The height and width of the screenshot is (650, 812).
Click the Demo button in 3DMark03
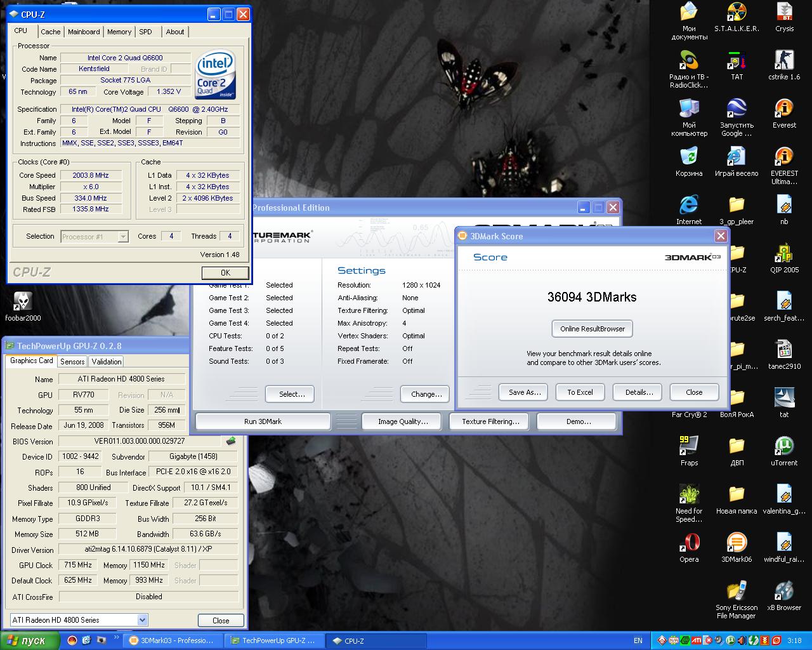(578, 421)
